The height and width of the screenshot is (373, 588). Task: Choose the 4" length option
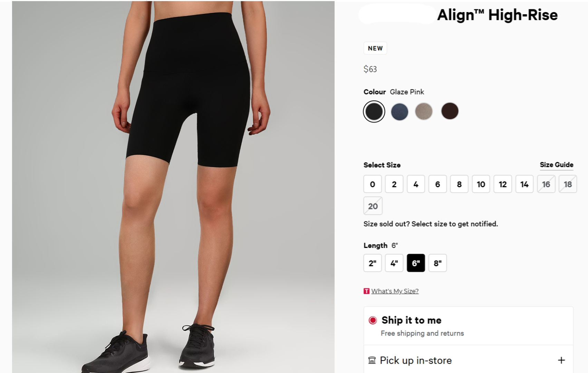(394, 263)
